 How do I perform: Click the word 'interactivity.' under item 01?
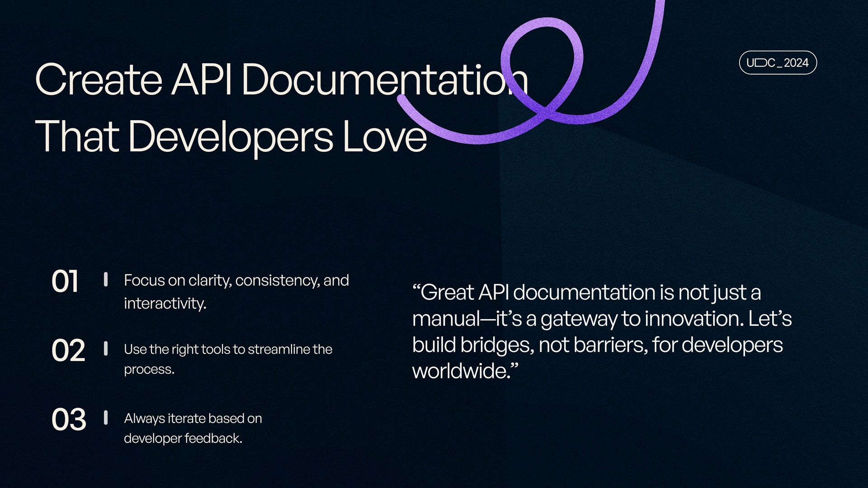(165, 303)
